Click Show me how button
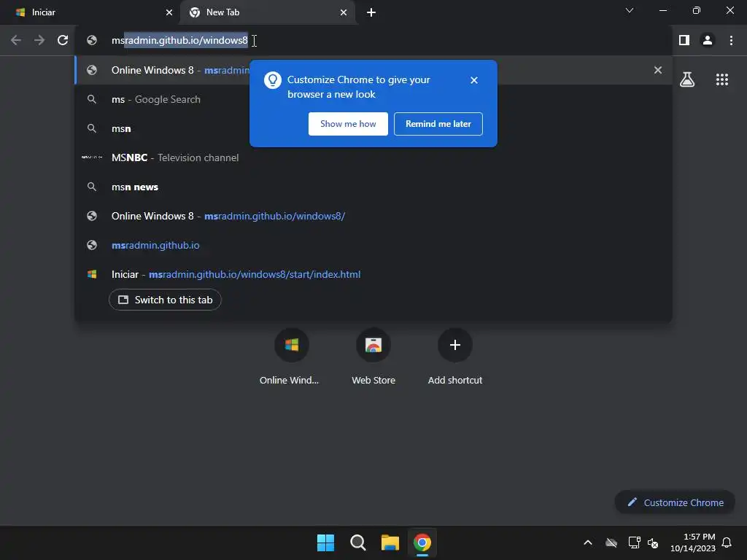The height and width of the screenshot is (560, 747). (348, 124)
